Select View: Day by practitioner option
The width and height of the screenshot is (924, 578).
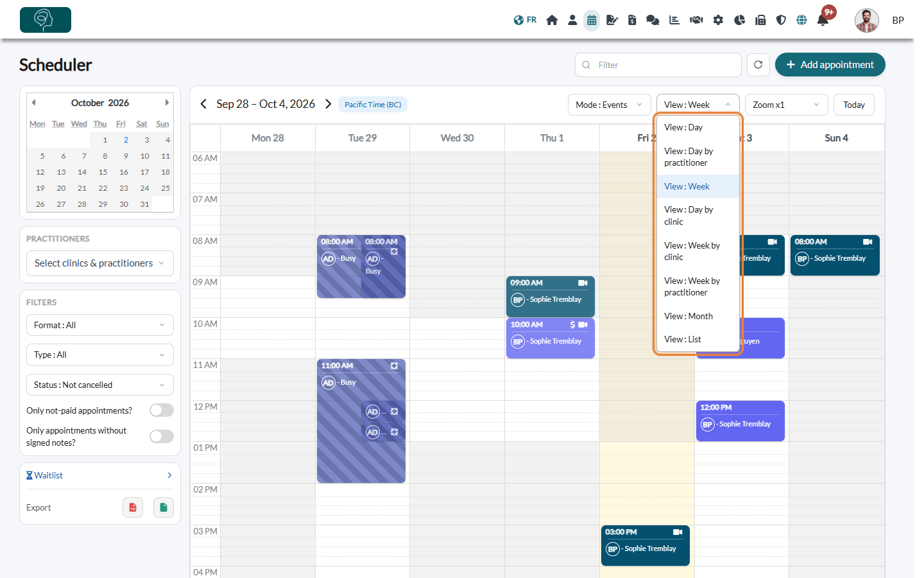tap(697, 157)
